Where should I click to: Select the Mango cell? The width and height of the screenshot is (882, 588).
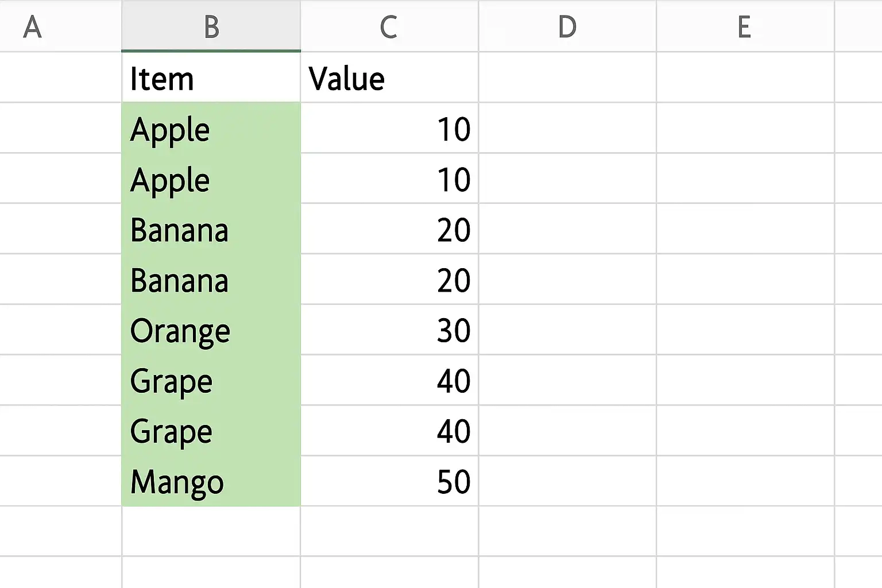[x=211, y=481]
